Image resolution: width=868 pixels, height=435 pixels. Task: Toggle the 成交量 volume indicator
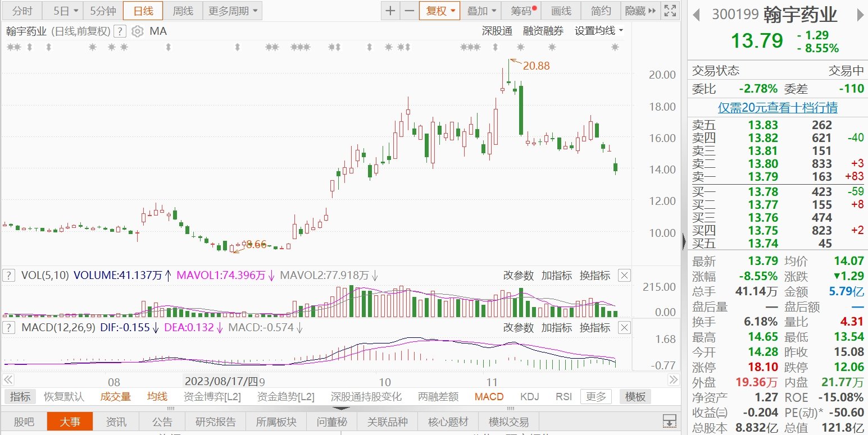(x=116, y=397)
